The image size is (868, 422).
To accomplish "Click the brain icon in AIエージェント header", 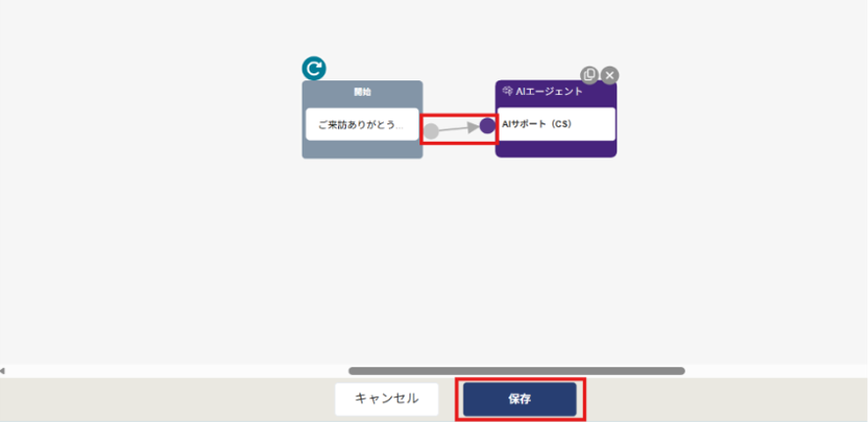I will pyautogui.click(x=507, y=91).
